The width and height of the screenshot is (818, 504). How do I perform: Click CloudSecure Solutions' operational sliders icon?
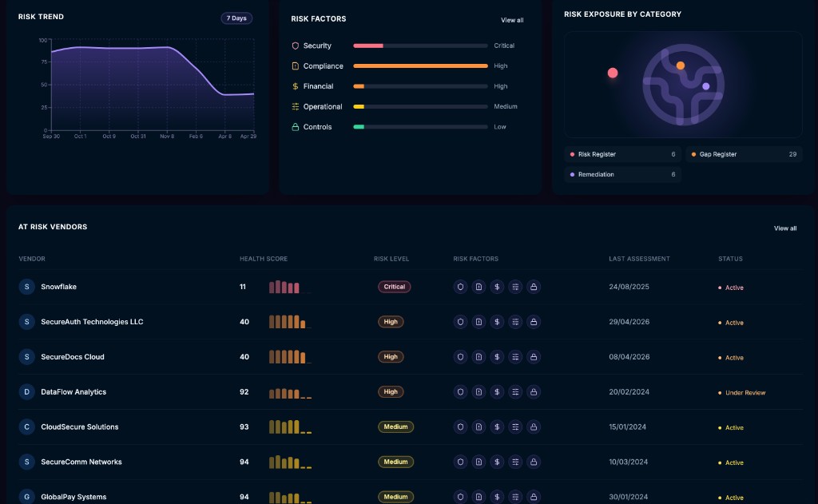pos(515,427)
